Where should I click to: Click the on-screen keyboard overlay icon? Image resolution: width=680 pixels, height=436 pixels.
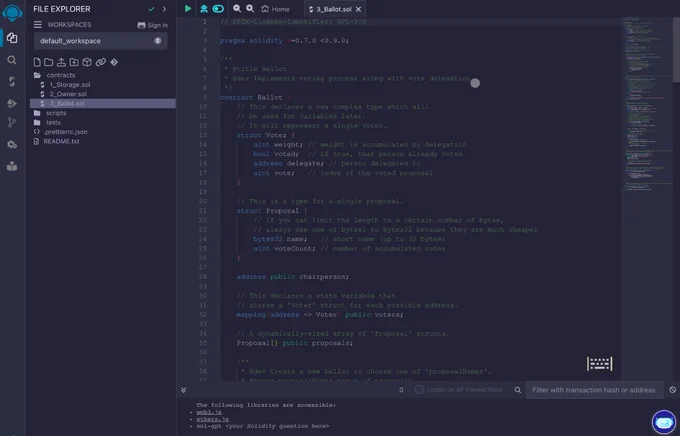click(600, 364)
